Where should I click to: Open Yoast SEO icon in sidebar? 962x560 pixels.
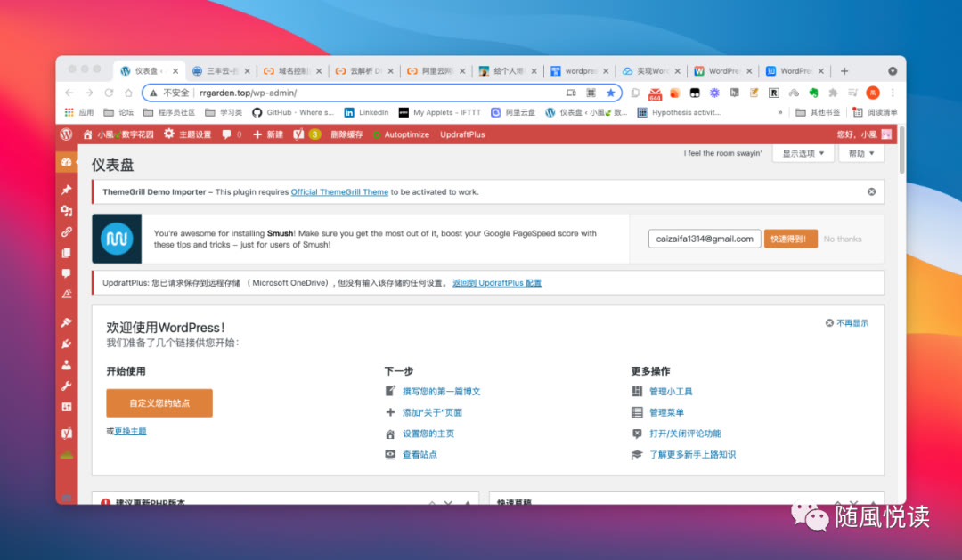(66, 433)
